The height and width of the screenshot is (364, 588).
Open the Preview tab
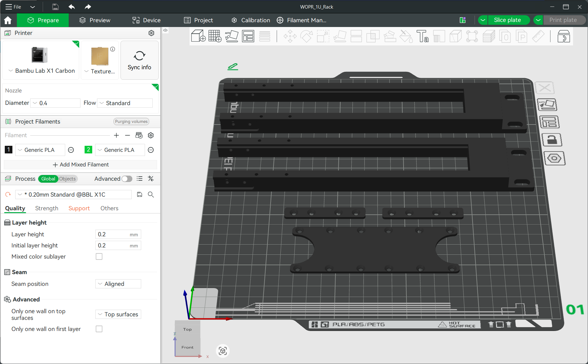pyautogui.click(x=95, y=20)
